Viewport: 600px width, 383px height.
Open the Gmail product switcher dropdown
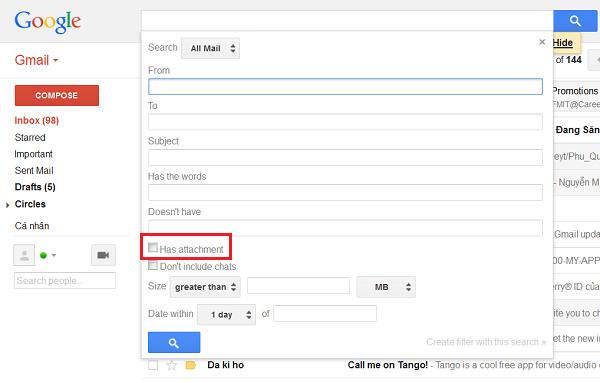36,60
